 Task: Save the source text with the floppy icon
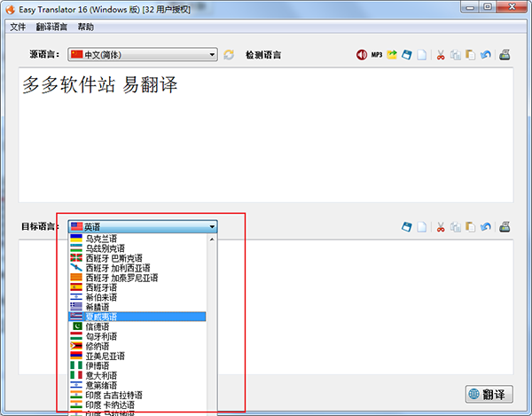(x=407, y=55)
